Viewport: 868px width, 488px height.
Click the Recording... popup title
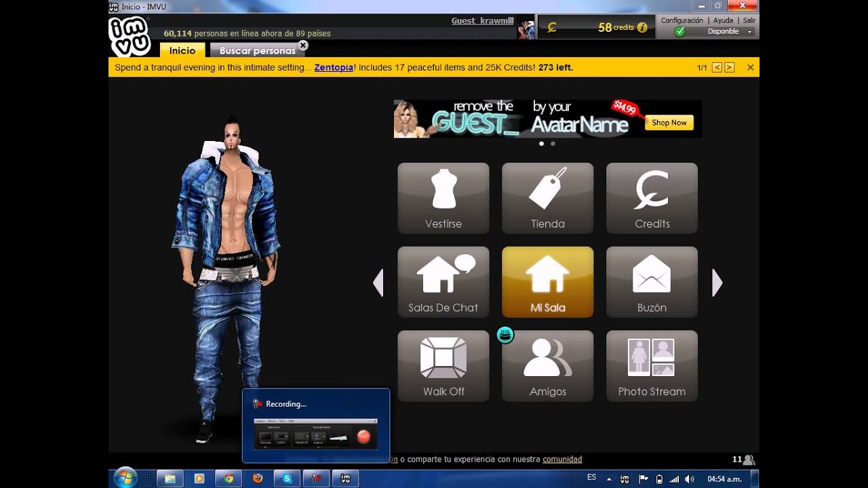(285, 404)
